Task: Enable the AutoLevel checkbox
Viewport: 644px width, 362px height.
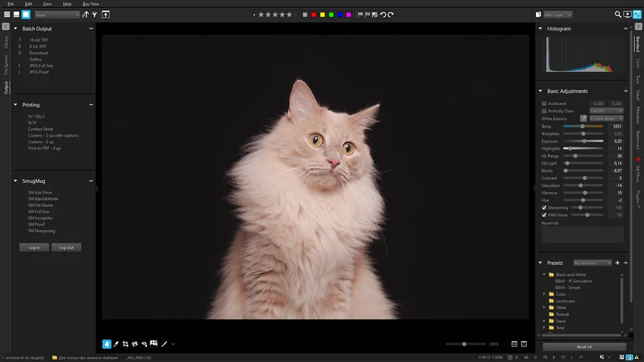Action: (x=544, y=104)
